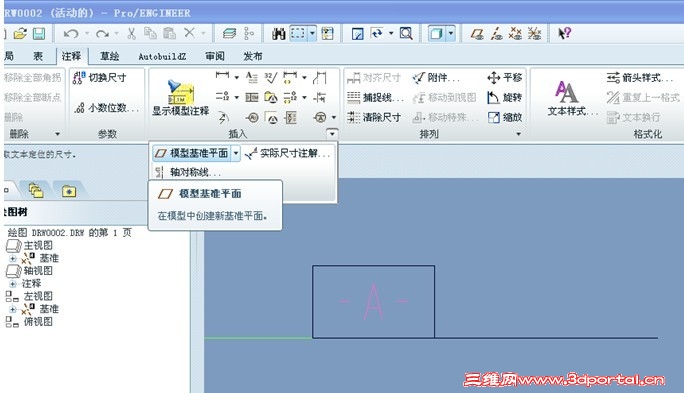Click the magnifier zoom icon in toolbar
The height and width of the screenshot is (393, 684).
point(406,33)
